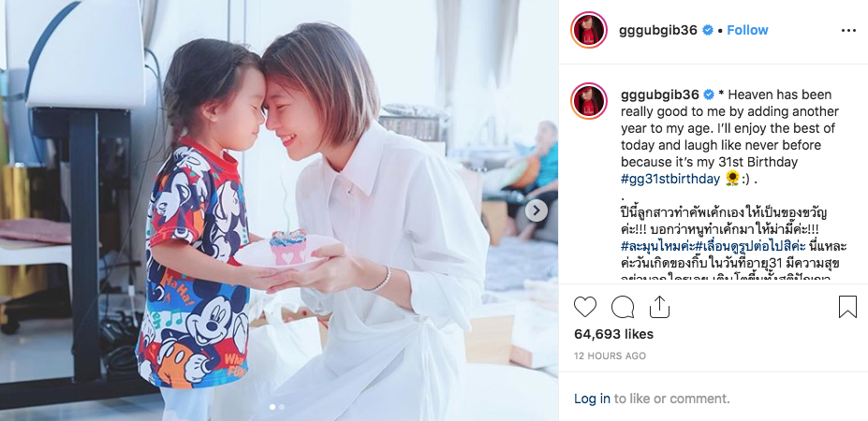View the 64,693 likes list

coord(613,334)
